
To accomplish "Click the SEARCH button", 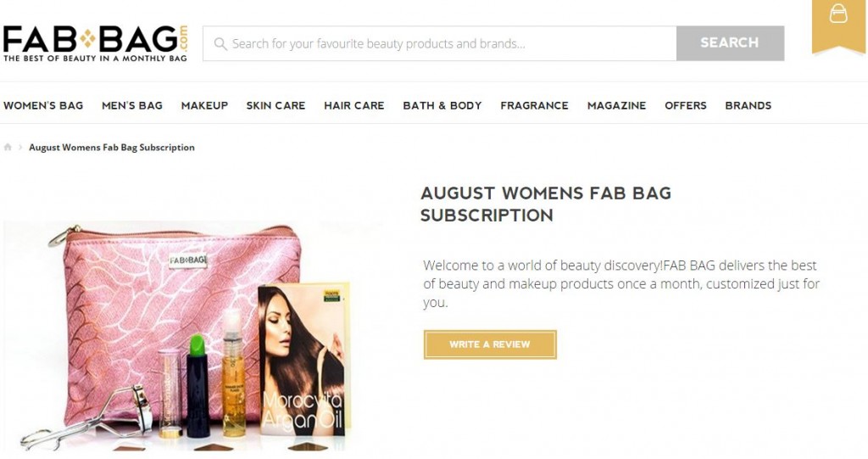I will coord(730,43).
